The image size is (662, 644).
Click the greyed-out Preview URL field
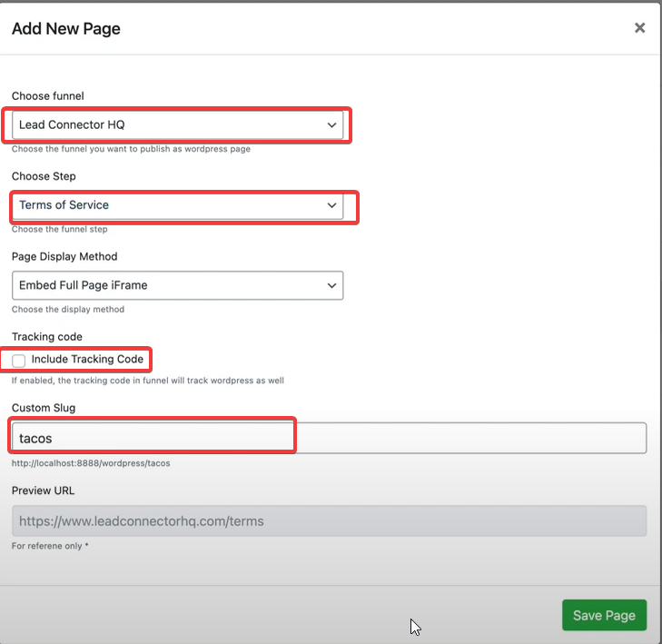pos(329,521)
